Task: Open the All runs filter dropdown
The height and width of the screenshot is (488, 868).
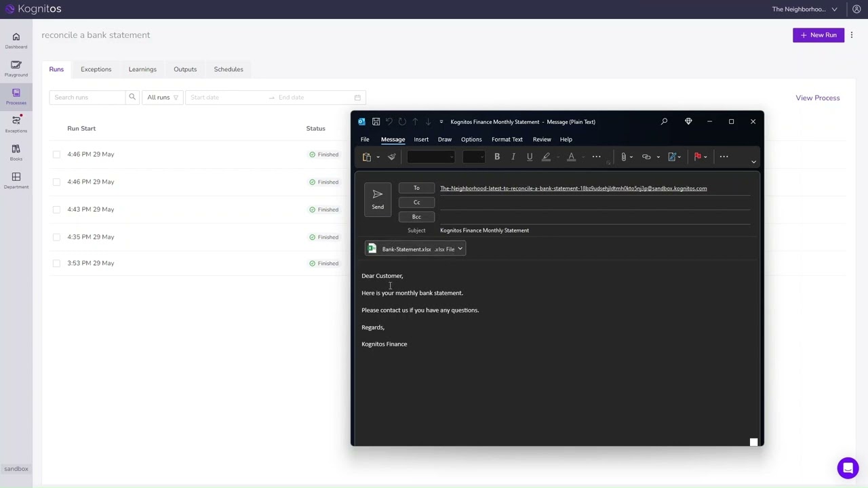Action: (162, 98)
